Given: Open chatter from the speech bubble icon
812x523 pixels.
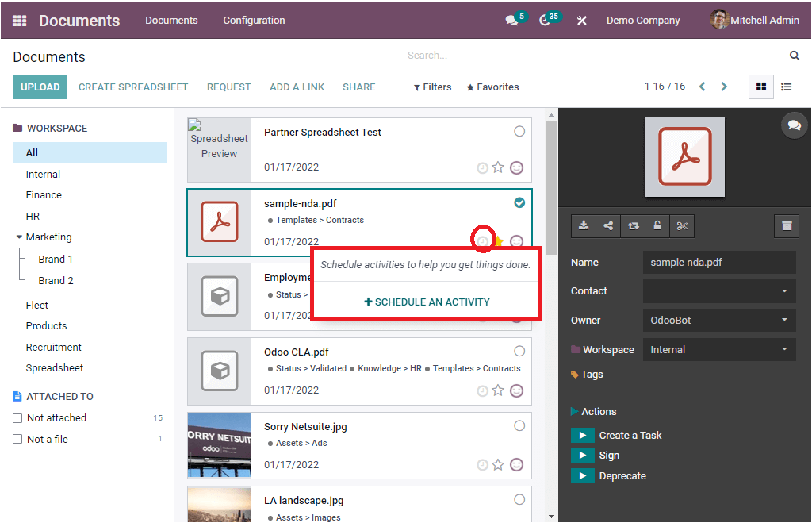Looking at the screenshot, I should (794, 125).
